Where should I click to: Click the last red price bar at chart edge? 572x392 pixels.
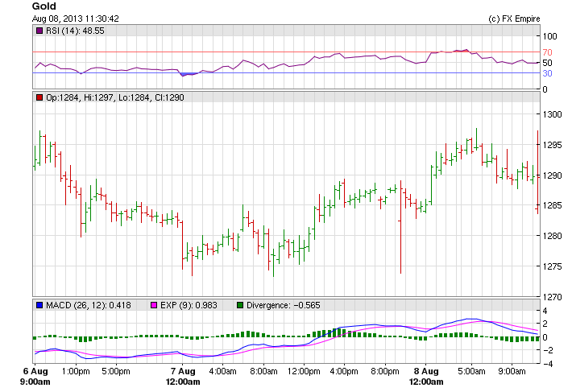coord(537,172)
